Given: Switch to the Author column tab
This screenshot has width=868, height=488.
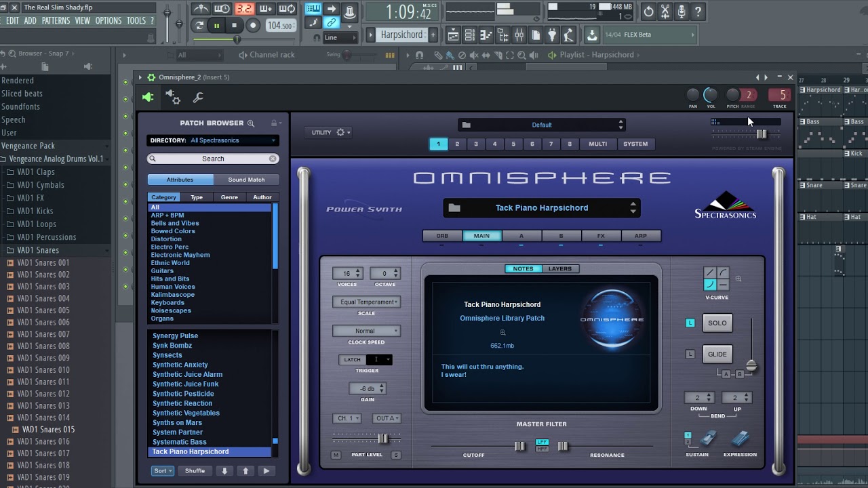Looking at the screenshot, I should 262,197.
